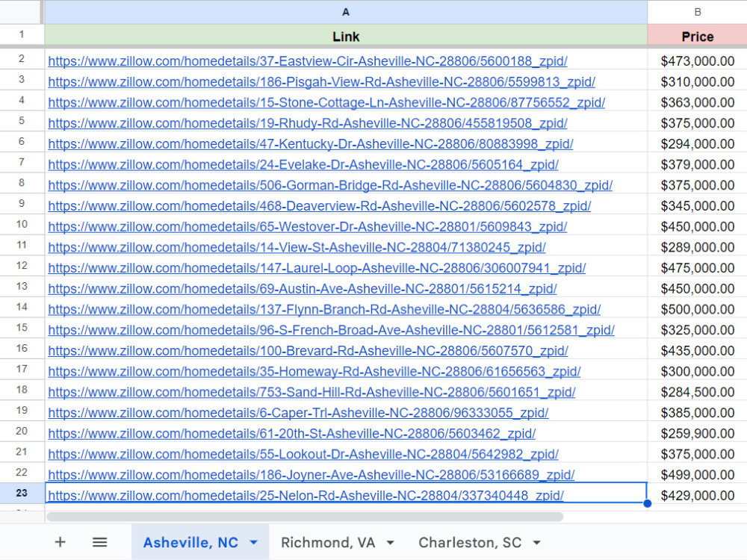Open the 15-Stone-Cottage-Ln Zillow link
This screenshot has height=560, width=747.
pyautogui.click(x=326, y=102)
